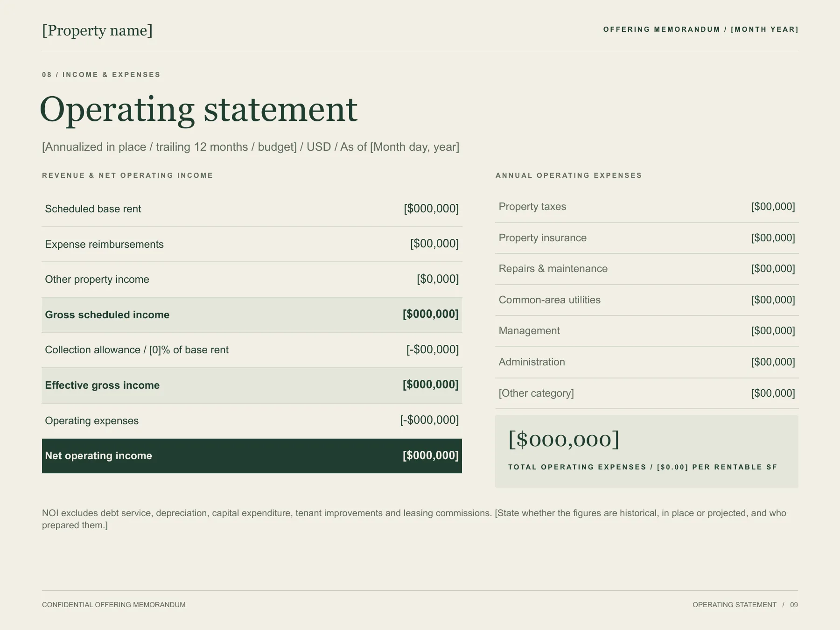
Task: Click the Other property income [$0,000] value
Action: [x=438, y=279]
